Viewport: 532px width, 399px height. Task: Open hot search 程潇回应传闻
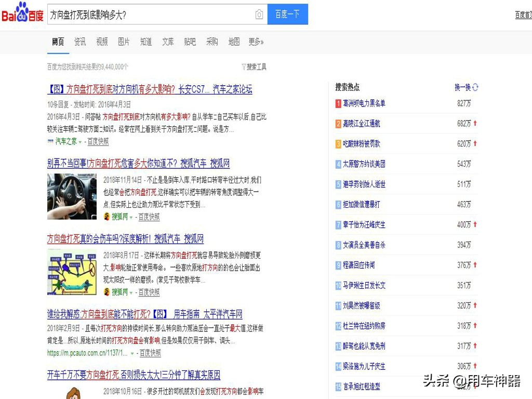(x=358, y=265)
